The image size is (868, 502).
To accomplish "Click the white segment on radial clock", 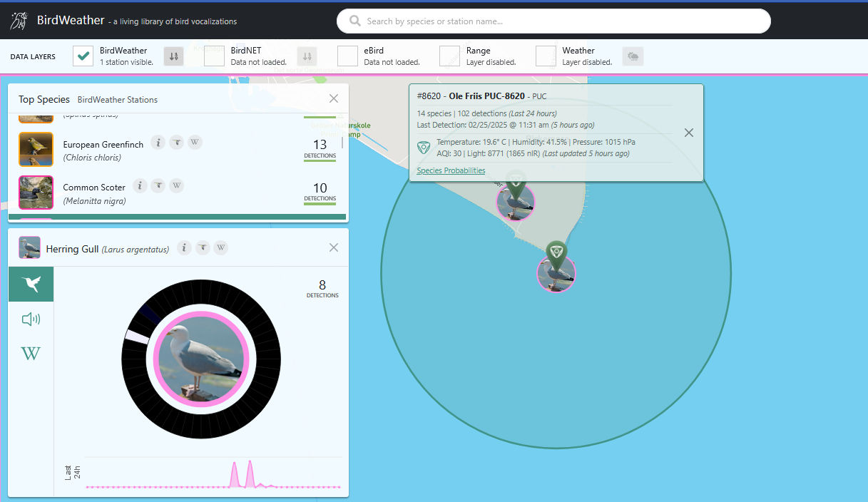I will (x=137, y=337).
